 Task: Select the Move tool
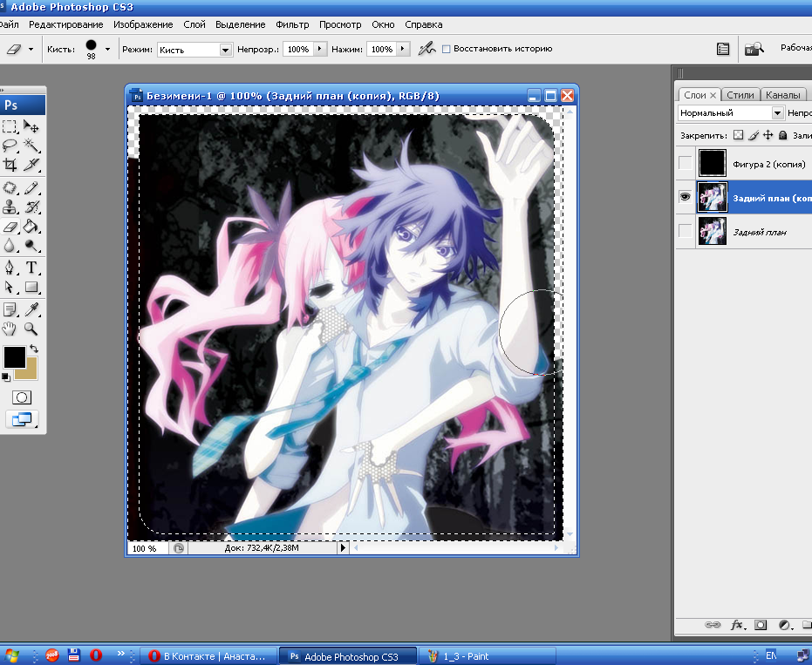(31, 126)
